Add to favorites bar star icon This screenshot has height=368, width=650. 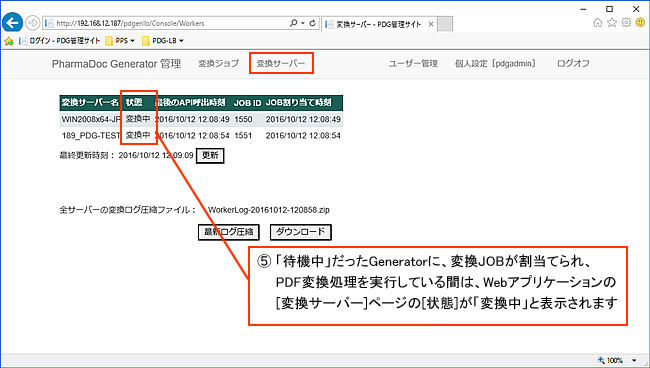point(8,41)
